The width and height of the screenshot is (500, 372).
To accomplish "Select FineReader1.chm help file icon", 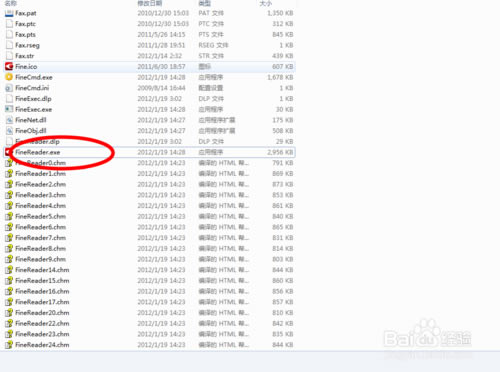I will pos(9,174).
